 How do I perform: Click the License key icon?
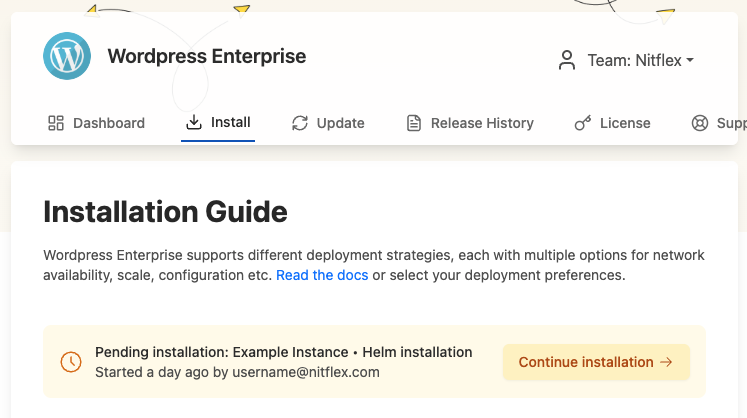pyautogui.click(x=582, y=123)
